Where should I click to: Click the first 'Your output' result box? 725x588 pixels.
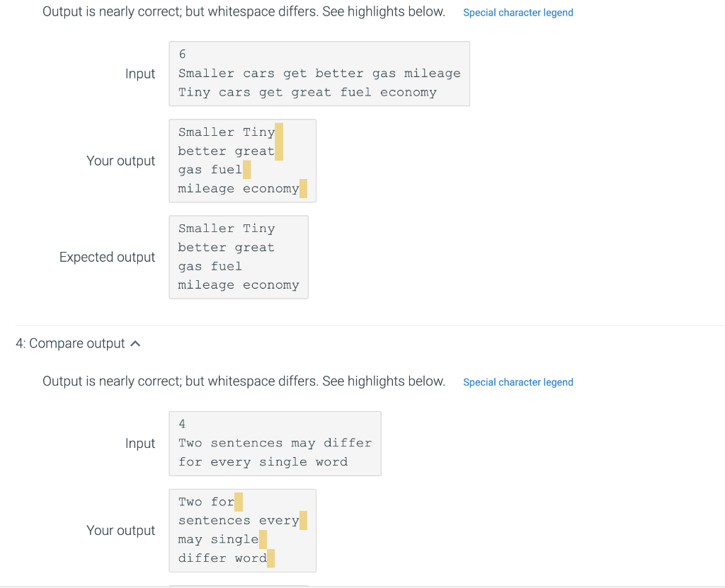click(242, 161)
